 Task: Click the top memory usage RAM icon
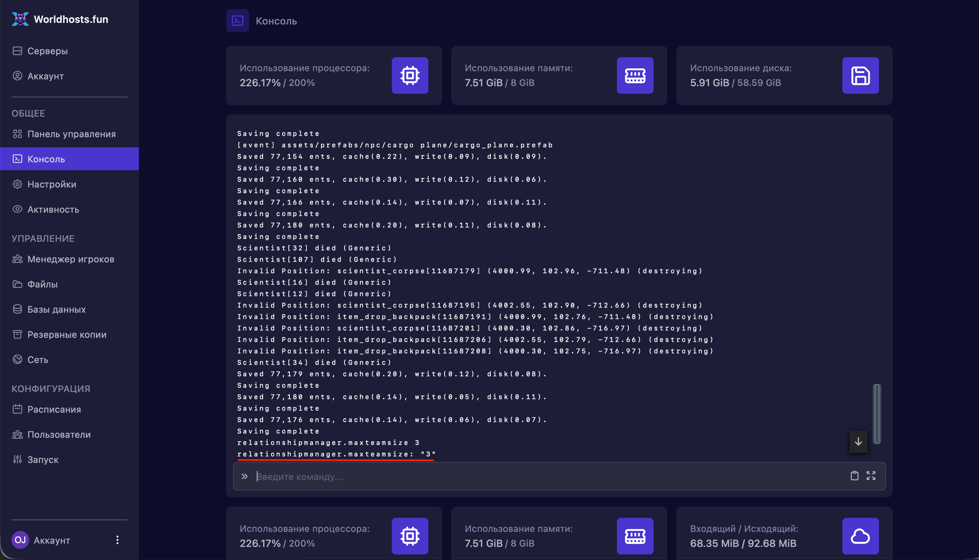(x=635, y=75)
